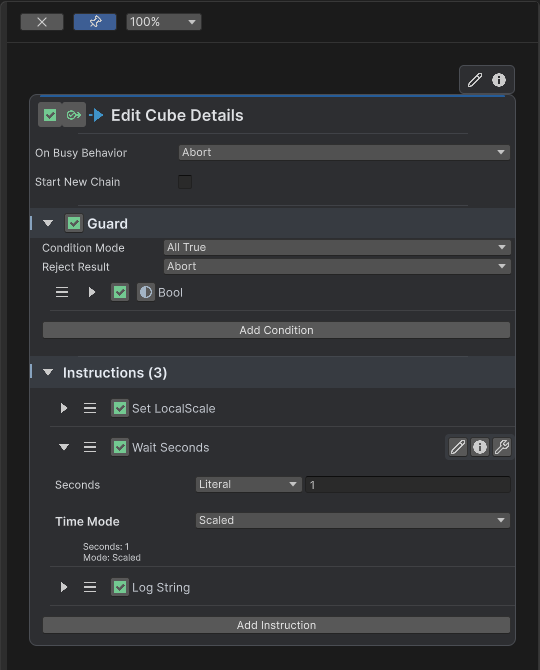Click the pin icon in top toolbar

point(95,22)
